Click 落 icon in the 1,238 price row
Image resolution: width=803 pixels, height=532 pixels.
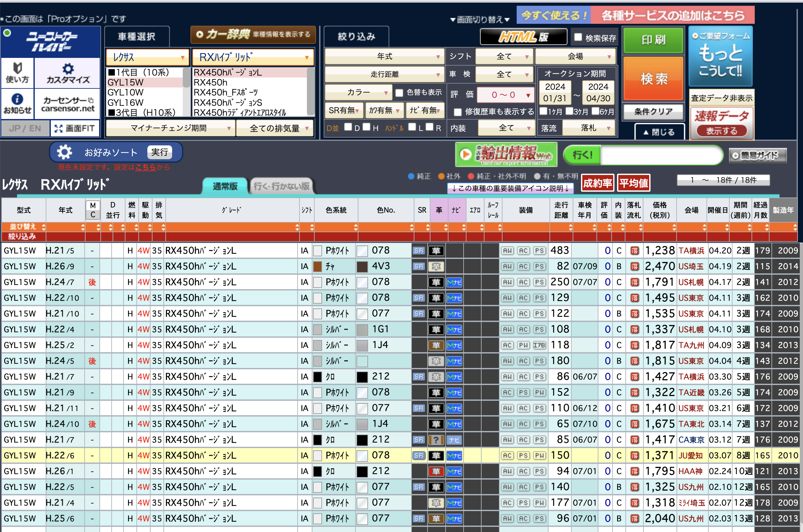click(x=634, y=251)
